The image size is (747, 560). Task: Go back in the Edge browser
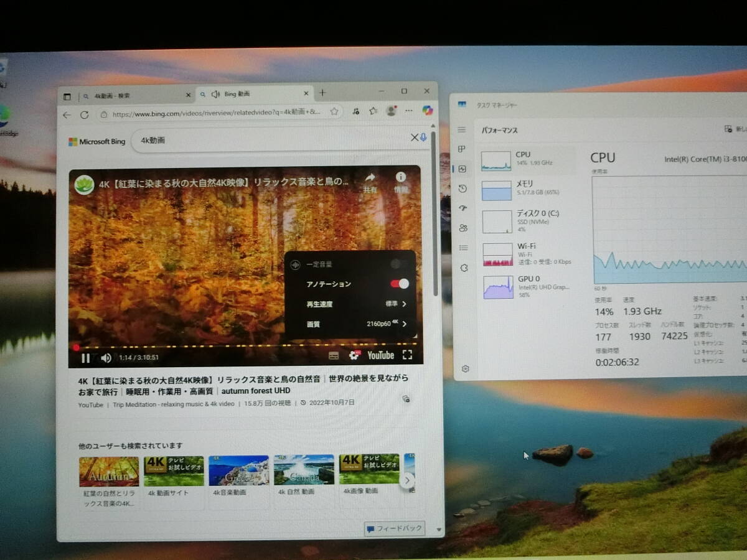coord(67,114)
